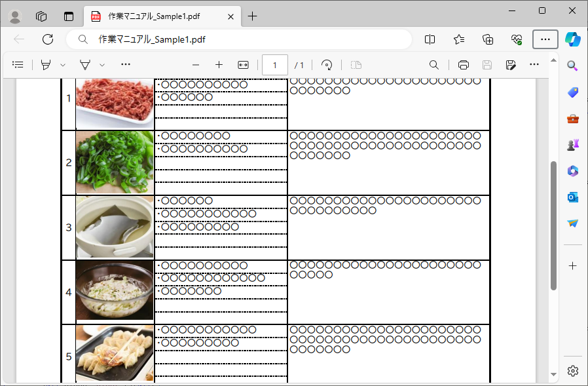Print the PDF document
588x386 pixels.
click(464, 65)
